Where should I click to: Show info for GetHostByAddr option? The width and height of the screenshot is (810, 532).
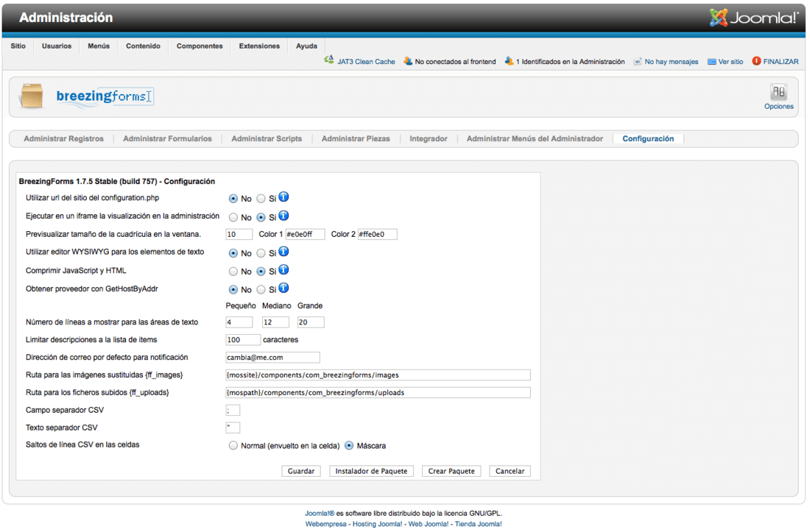click(x=283, y=288)
